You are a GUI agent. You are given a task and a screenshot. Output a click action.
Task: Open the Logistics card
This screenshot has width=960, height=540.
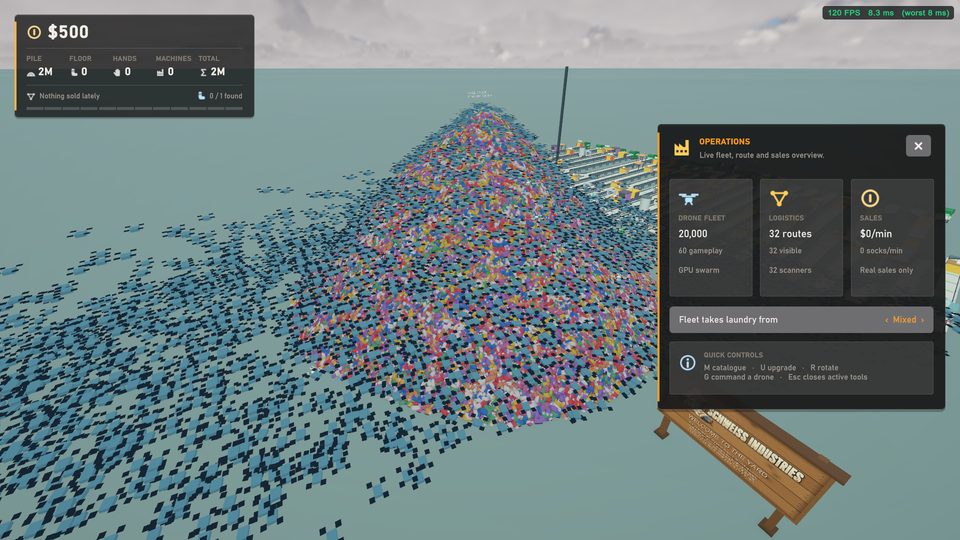(x=801, y=238)
